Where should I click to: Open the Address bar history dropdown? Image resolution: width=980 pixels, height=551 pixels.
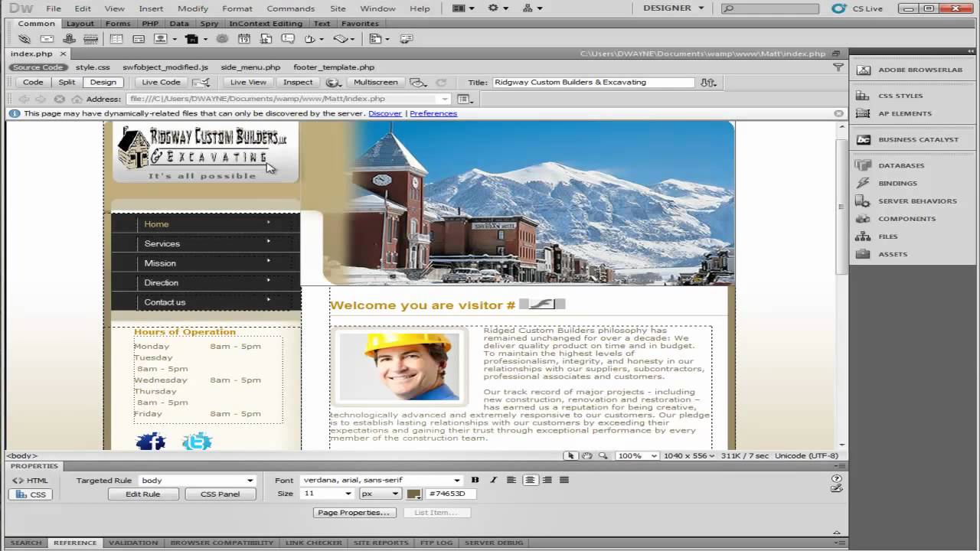445,99
